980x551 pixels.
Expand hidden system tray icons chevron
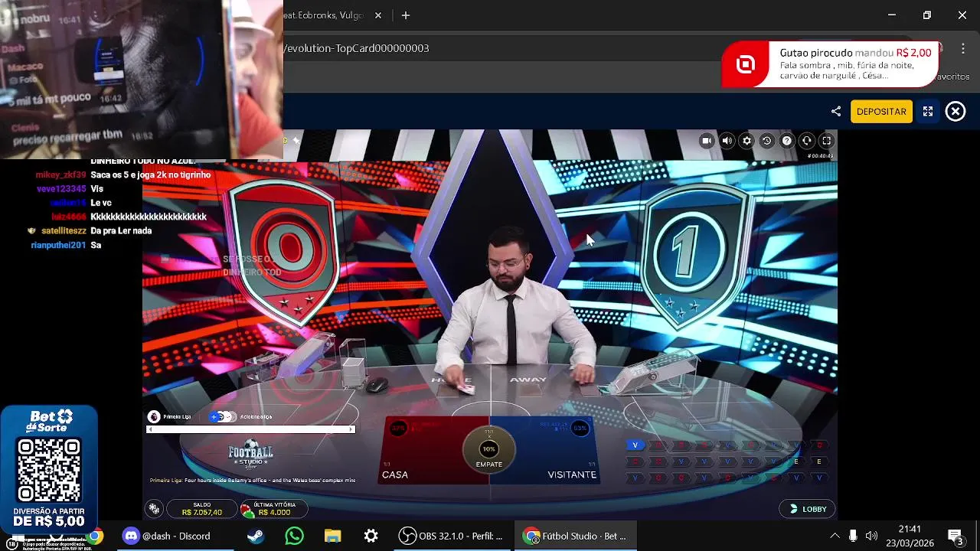[835, 536]
